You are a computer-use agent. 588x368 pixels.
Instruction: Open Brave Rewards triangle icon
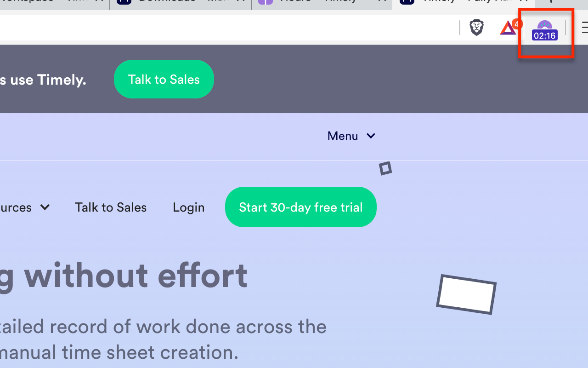508,28
